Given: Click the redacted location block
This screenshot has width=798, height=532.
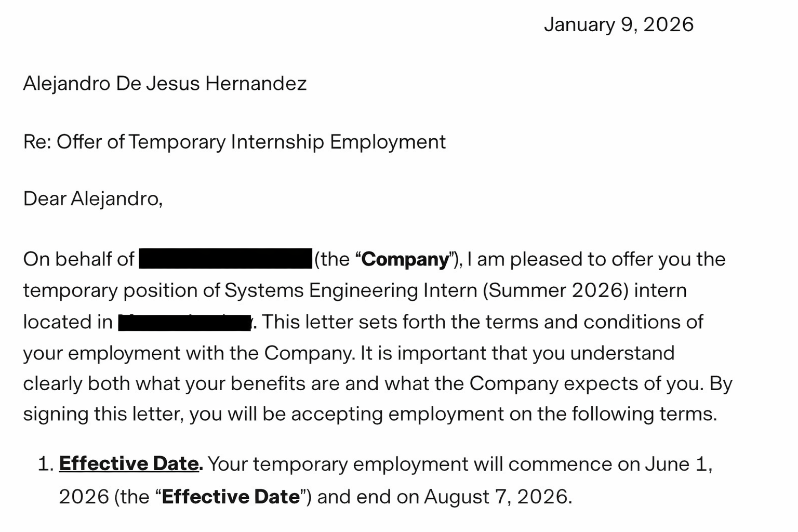Looking at the screenshot, I should coord(184,322).
